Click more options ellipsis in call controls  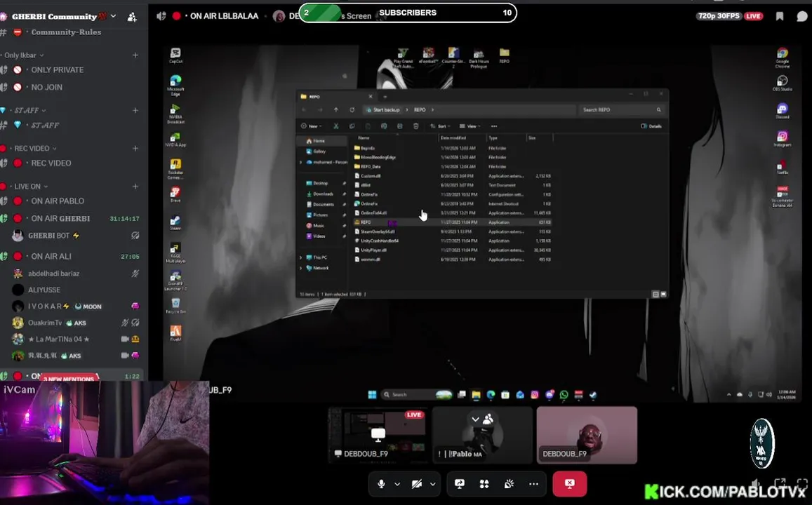(533, 484)
